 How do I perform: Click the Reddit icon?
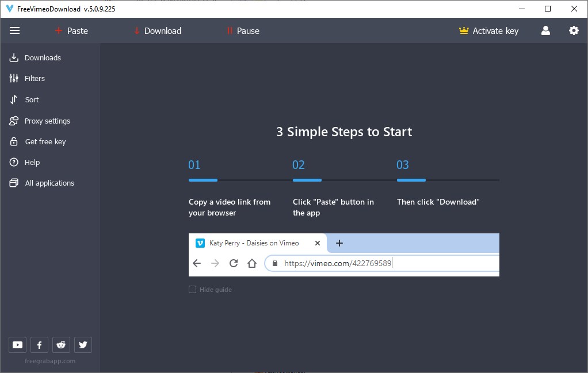[x=61, y=344]
